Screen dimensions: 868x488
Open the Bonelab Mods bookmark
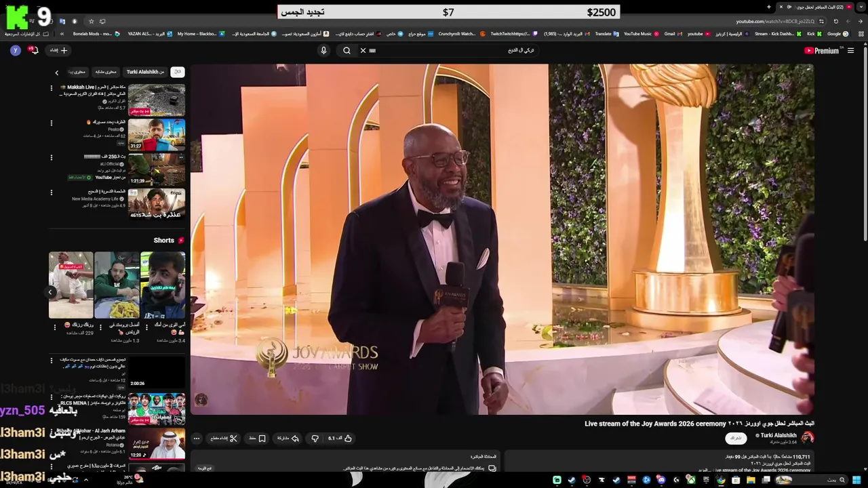tap(96, 33)
